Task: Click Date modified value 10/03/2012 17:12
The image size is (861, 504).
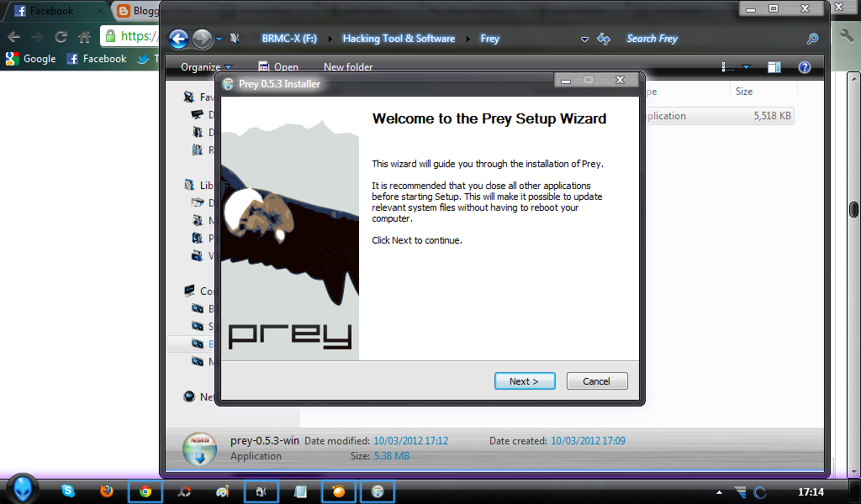Action: [410, 441]
